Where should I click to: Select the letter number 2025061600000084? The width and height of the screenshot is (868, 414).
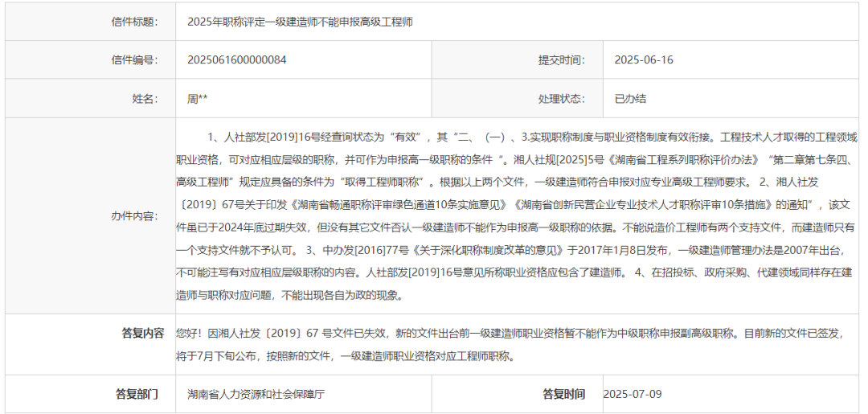236,60
